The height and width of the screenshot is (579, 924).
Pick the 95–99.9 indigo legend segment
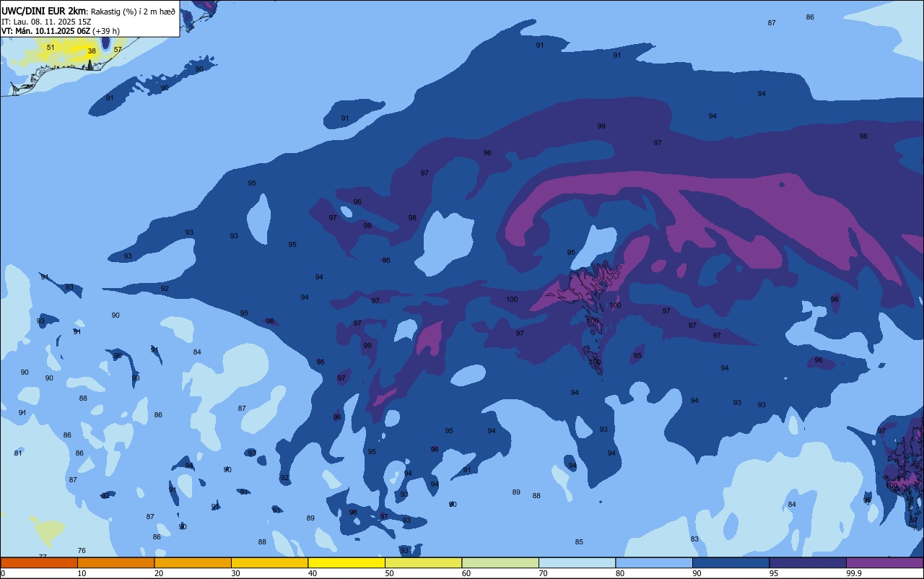pos(808,562)
